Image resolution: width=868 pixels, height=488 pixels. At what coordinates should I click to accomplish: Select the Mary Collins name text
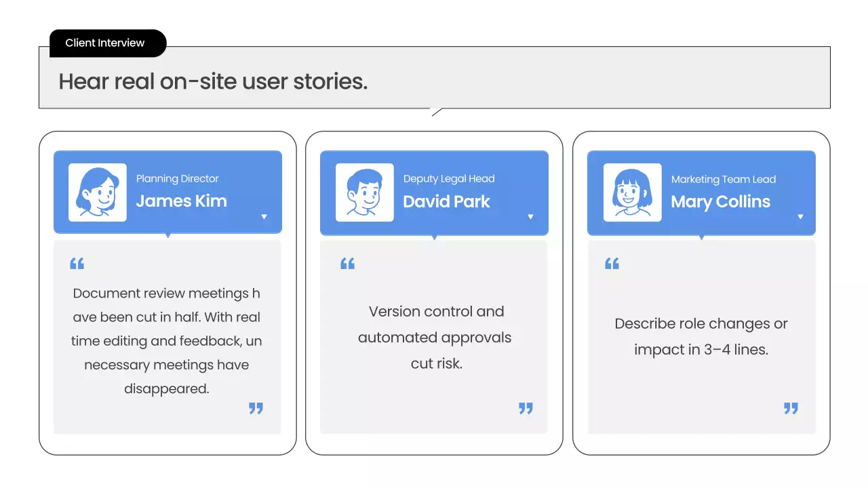coord(720,201)
